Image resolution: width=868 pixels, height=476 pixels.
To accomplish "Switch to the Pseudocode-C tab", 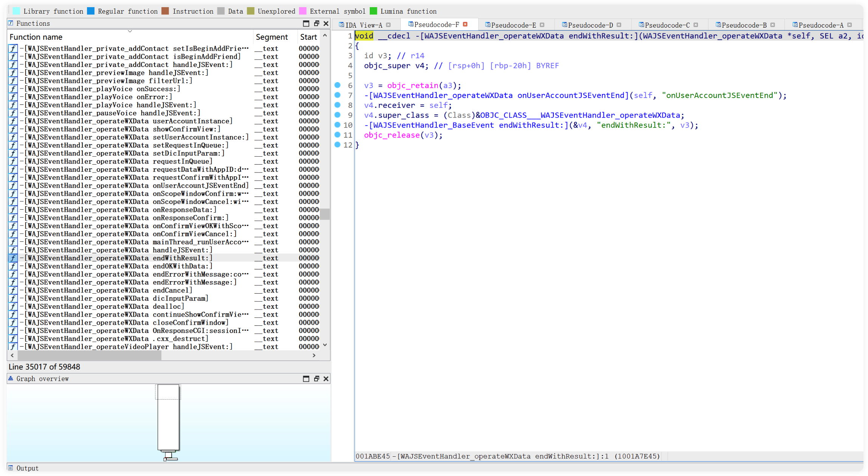I will (667, 25).
